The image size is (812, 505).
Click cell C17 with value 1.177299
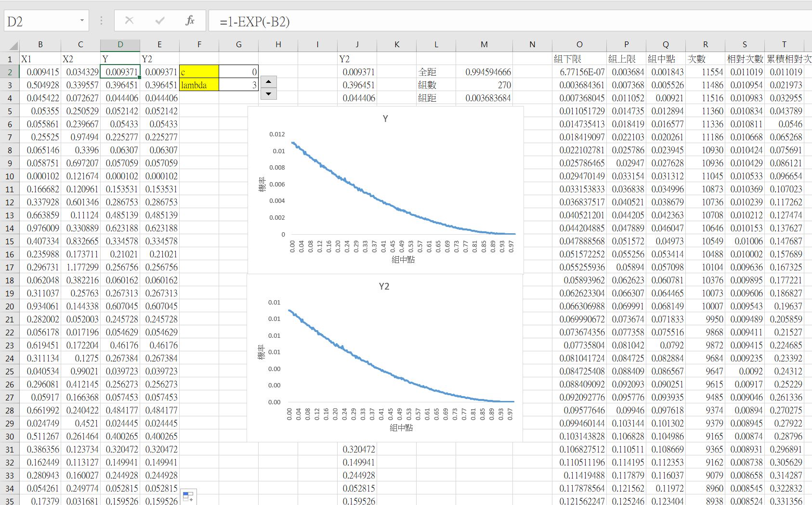point(80,267)
